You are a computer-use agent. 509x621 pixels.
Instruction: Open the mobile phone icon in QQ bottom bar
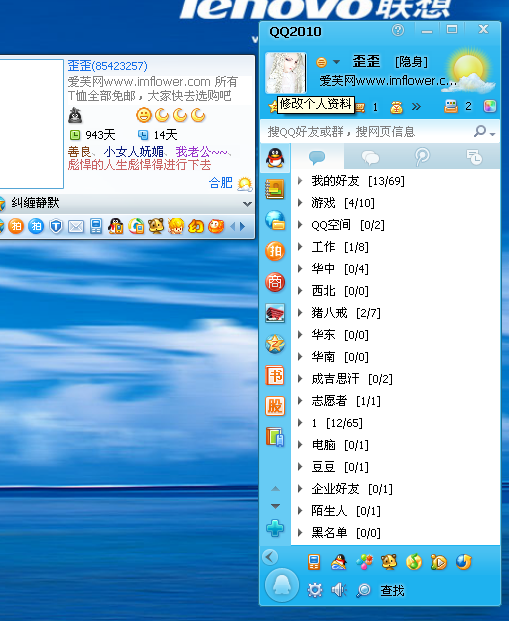[x=314, y=562]
